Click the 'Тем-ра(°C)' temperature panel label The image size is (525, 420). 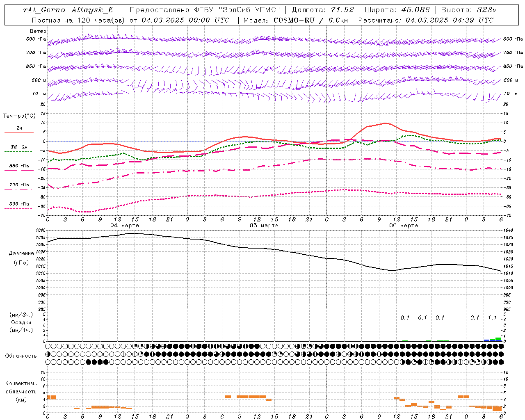click(x=19, y=116)
